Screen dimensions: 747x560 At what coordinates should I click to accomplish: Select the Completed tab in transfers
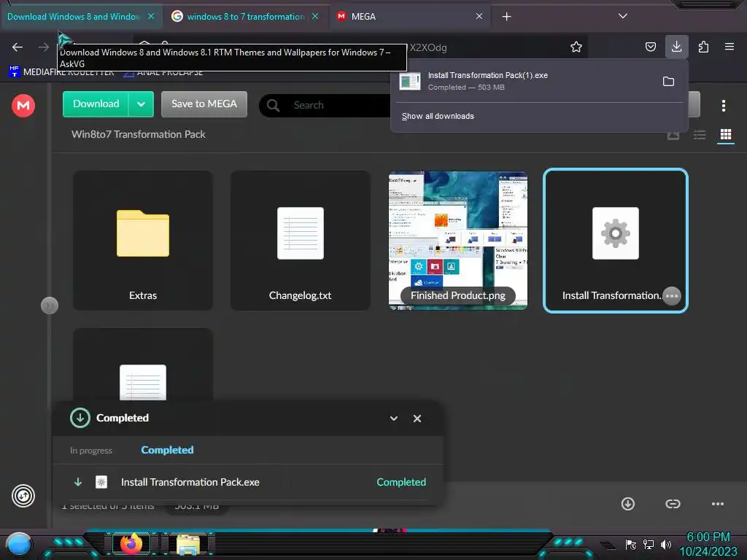pyautogui.click(x=167, y=450)
